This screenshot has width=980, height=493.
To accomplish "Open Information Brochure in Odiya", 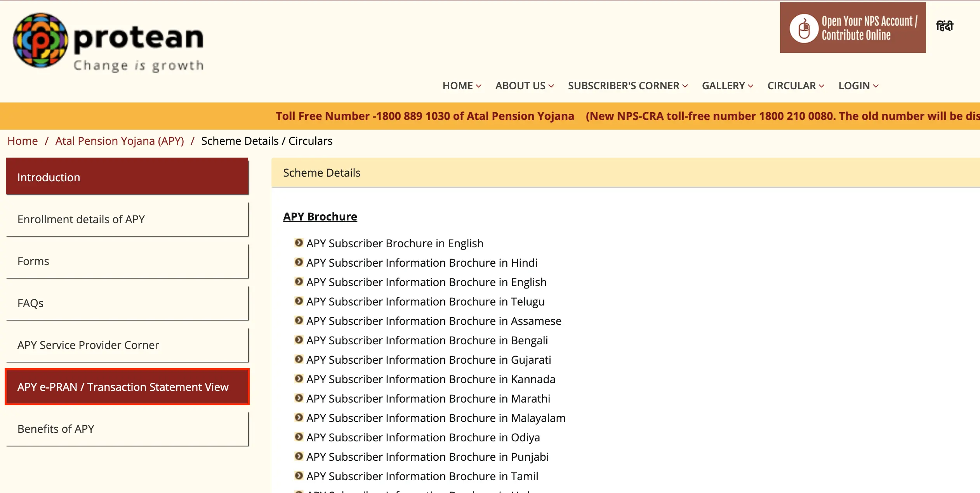I will 423,437.
